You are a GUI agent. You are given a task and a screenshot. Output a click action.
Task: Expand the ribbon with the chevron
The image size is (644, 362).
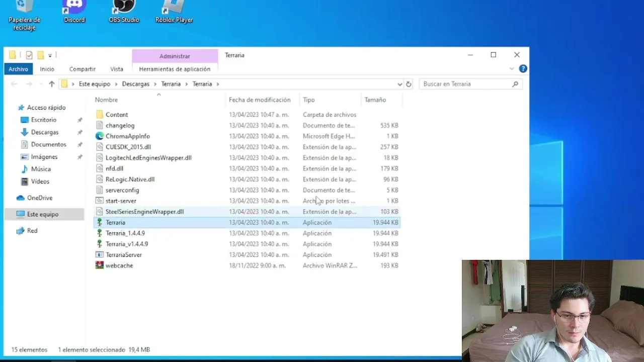(512, 68)
